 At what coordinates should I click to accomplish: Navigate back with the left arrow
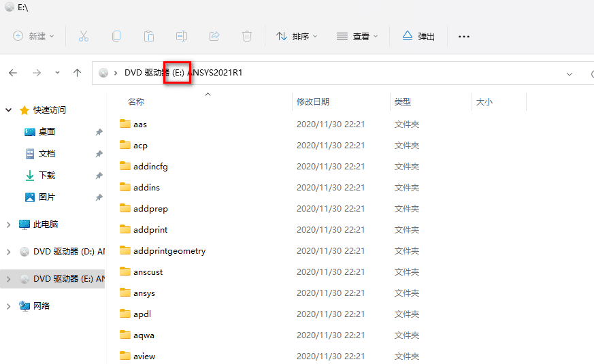13,73
